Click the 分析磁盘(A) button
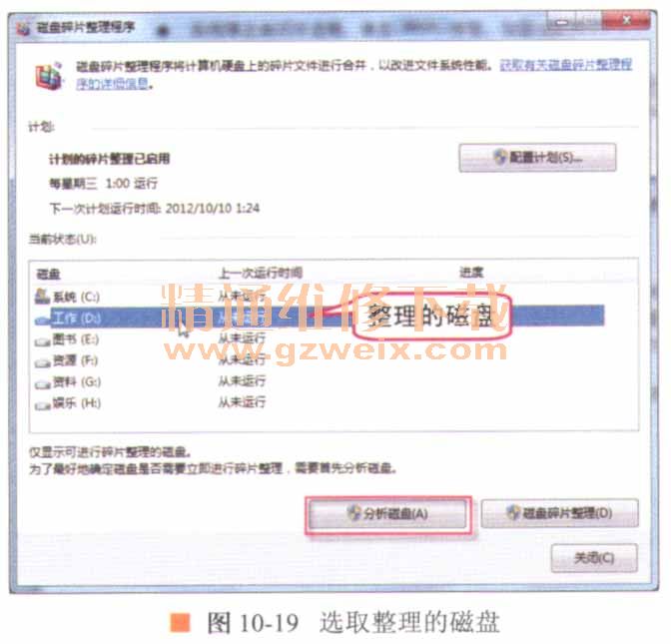 pyautogui.click(x=387, y=513)
